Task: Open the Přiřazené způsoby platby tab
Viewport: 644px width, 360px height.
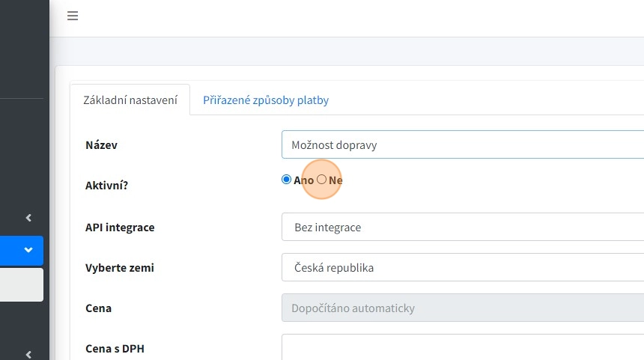Action: coord(266,100)
